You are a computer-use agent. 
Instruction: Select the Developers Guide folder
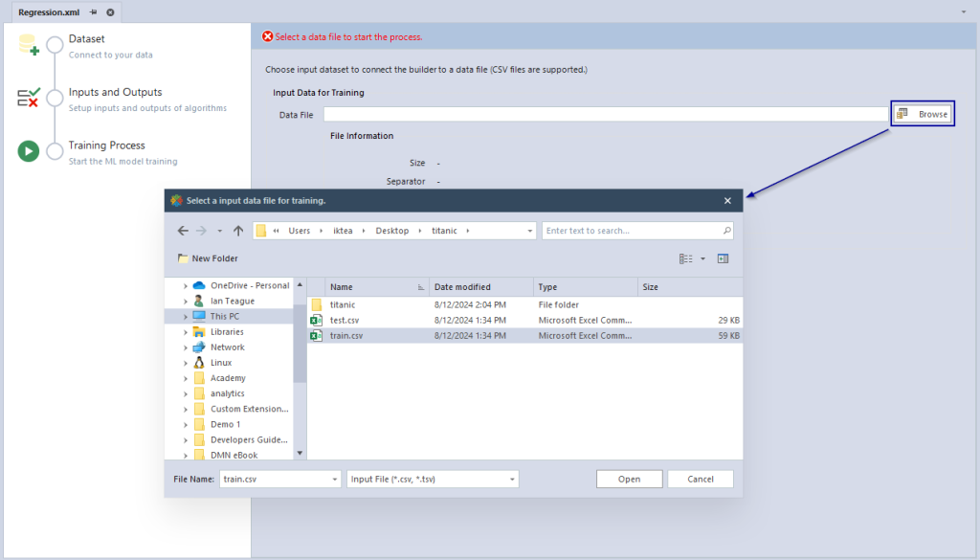[x=249, y=440]
